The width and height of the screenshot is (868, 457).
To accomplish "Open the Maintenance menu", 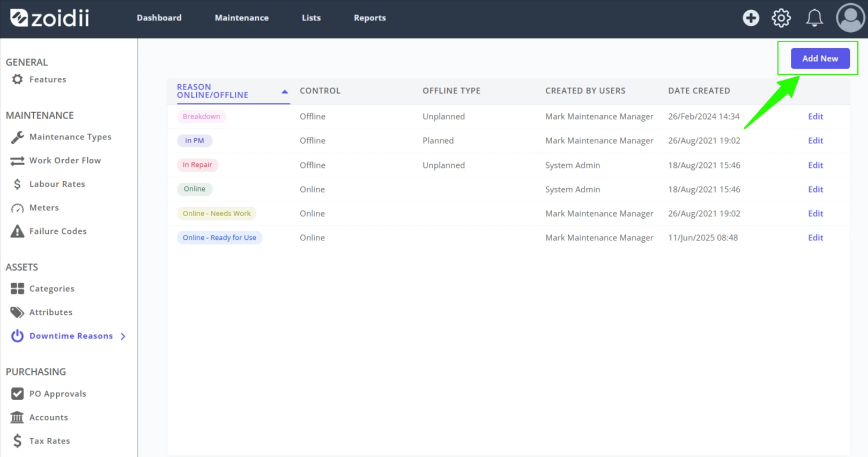I will tap(242, 18).
